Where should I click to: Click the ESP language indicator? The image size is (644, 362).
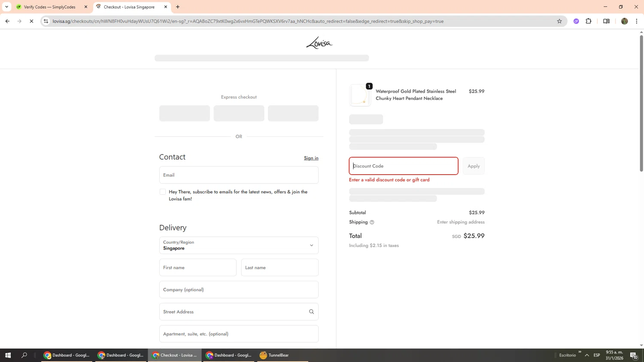click(597, 355)
